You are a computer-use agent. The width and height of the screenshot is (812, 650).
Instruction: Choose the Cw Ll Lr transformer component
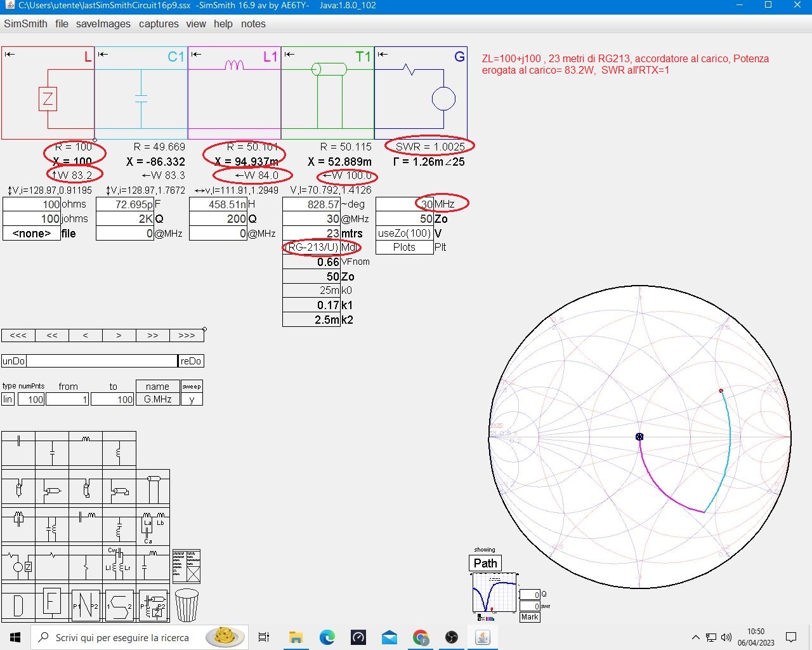pos(119,564)
